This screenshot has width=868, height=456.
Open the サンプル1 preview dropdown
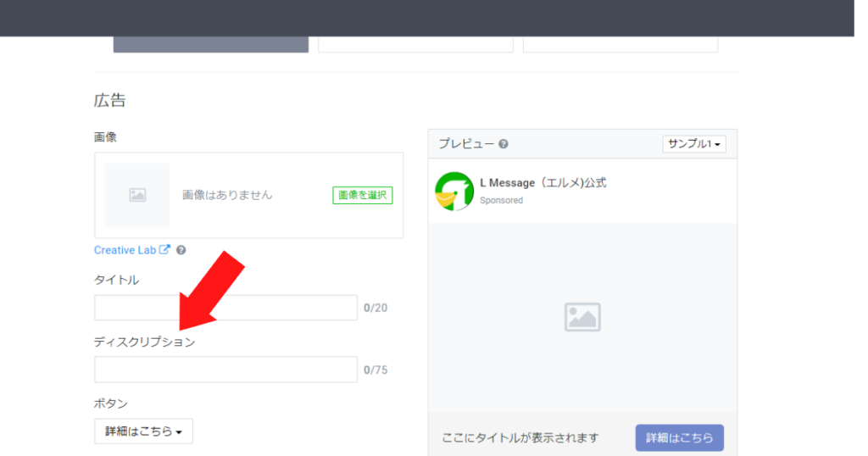[x=694, y=144]
